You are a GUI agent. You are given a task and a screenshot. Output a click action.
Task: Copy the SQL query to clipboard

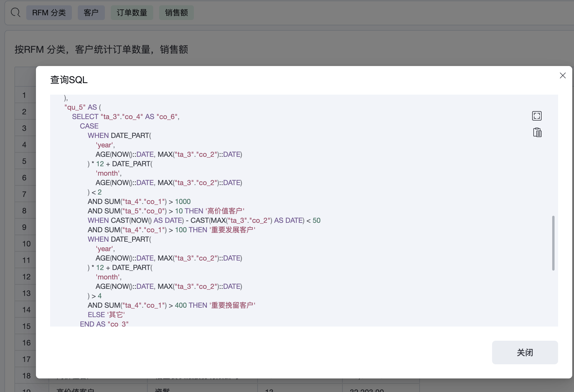click(x=537, y=133)
